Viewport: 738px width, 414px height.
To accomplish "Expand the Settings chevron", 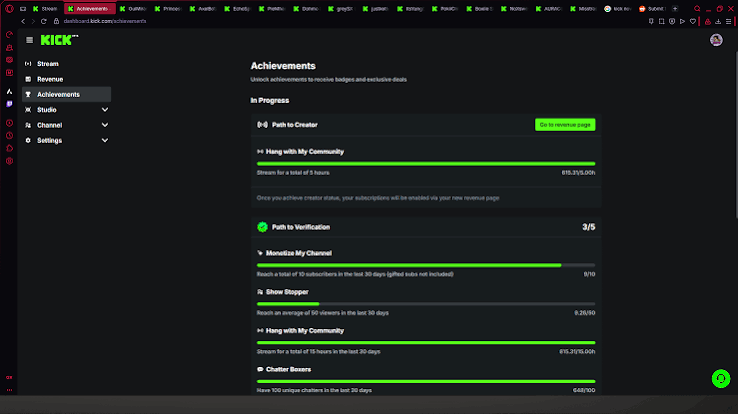I will (x=104, y=140).
